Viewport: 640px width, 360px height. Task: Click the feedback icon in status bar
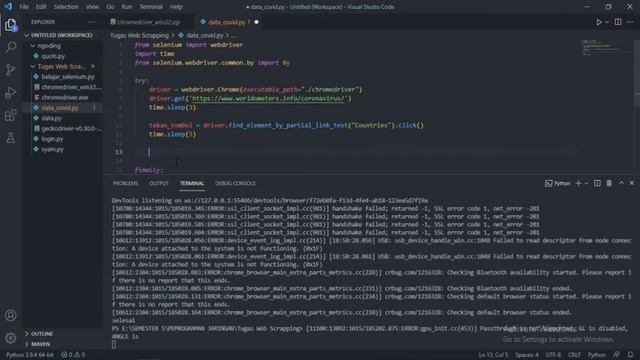[x=616, y=355]
